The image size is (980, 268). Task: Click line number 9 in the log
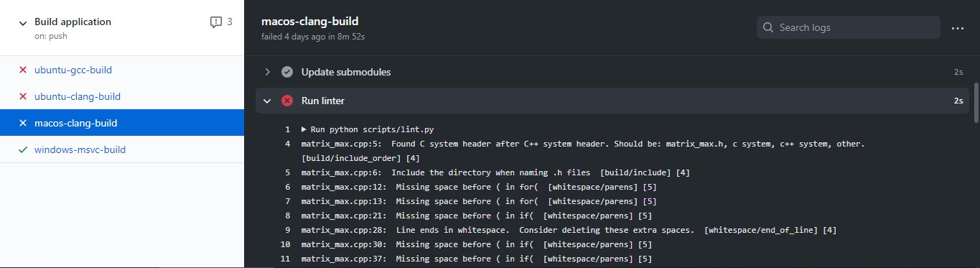(x=287, y=230)
